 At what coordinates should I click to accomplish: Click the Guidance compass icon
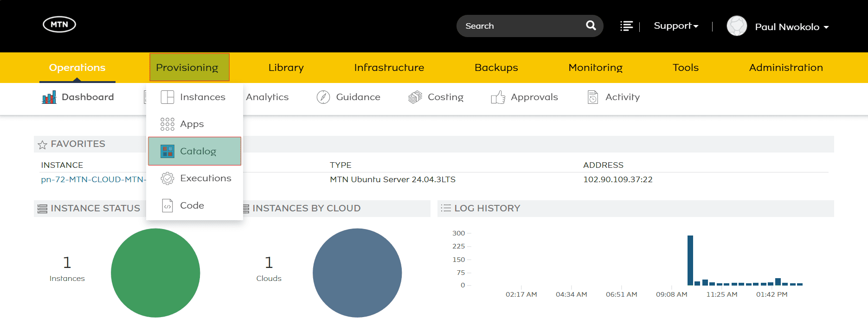pyautogui.click(x=323, y=97)
